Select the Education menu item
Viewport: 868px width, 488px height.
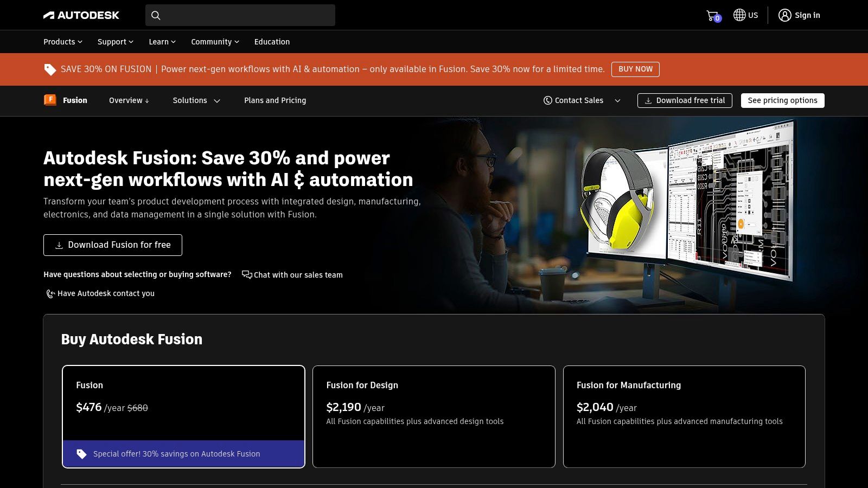pyautogui.click(x=272, y=42)
